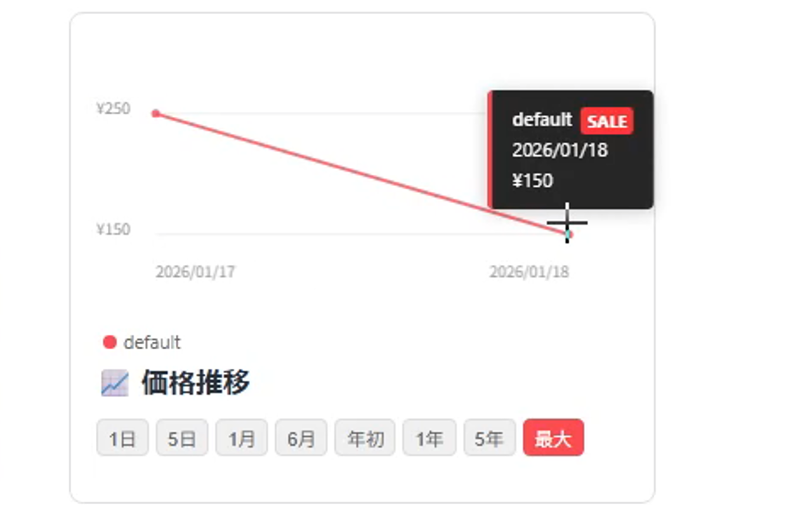Set price history range to 6月
Viewport: 812px width, 508px height.
tap(301, 438)
